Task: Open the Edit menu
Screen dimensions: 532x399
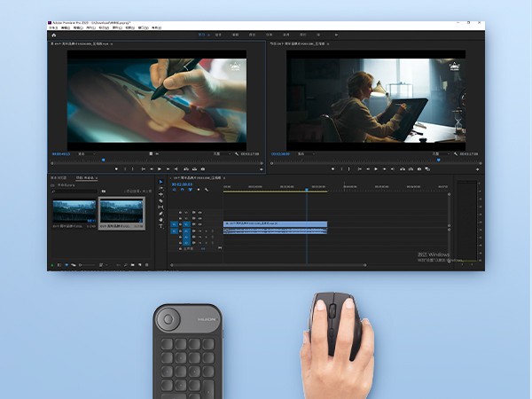Action: point(66,27)
